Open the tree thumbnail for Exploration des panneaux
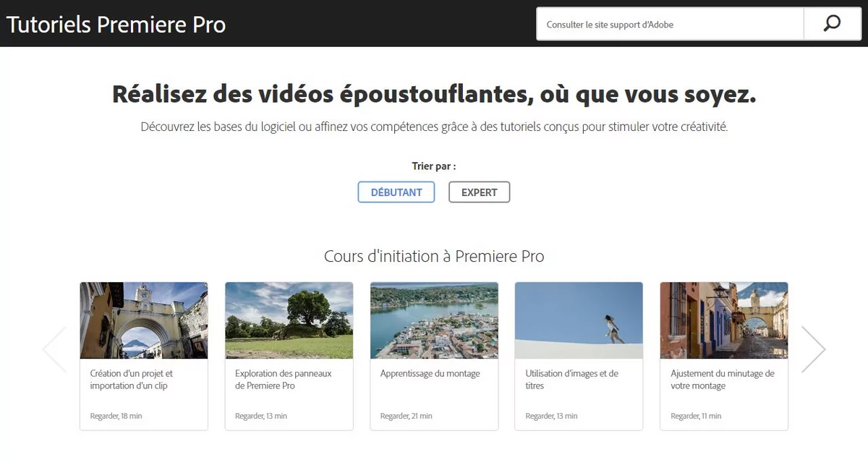 tap(289, 320)
